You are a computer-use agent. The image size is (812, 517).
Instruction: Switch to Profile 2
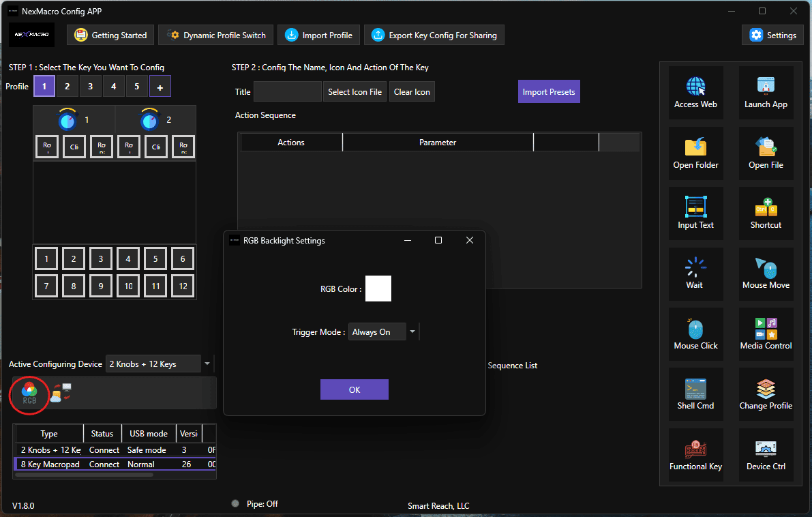tap(67, 87)
